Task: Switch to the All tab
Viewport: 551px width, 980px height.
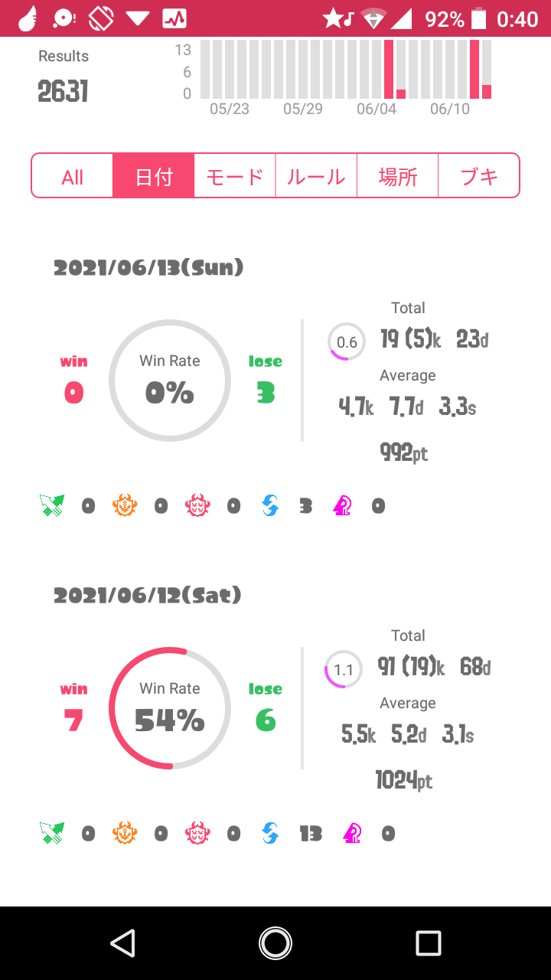Action: (73, 177)
